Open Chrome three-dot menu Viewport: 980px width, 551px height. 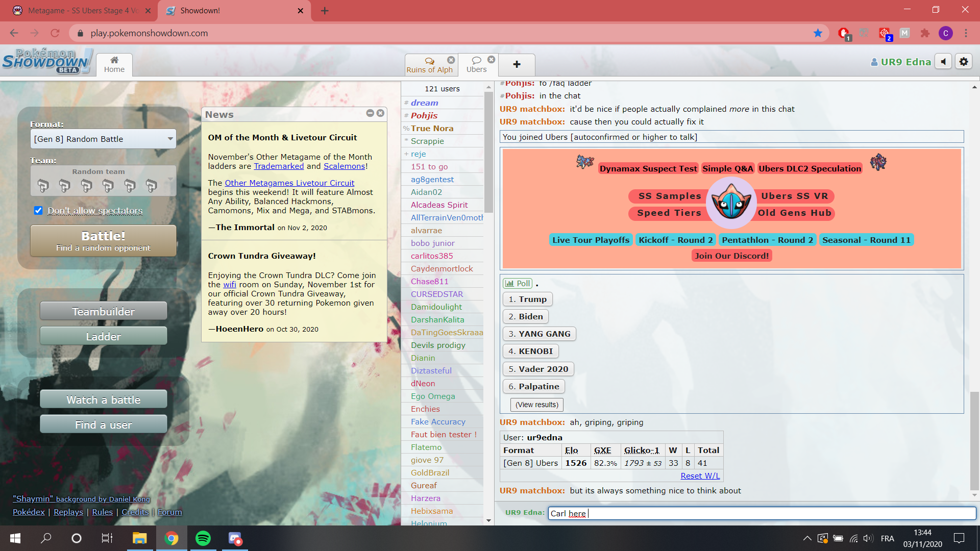coord(966,33)
